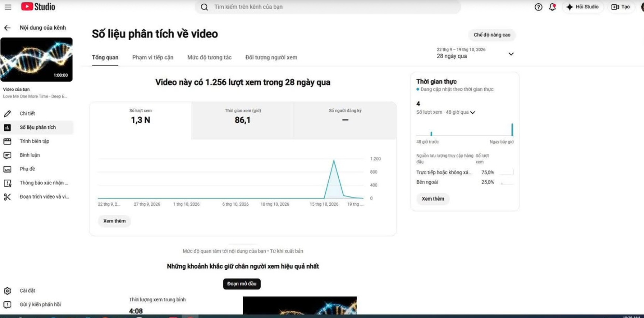Click the Thông báo xác nhận icon
Screen dimensions: 644x318
(x=7, y=183)
